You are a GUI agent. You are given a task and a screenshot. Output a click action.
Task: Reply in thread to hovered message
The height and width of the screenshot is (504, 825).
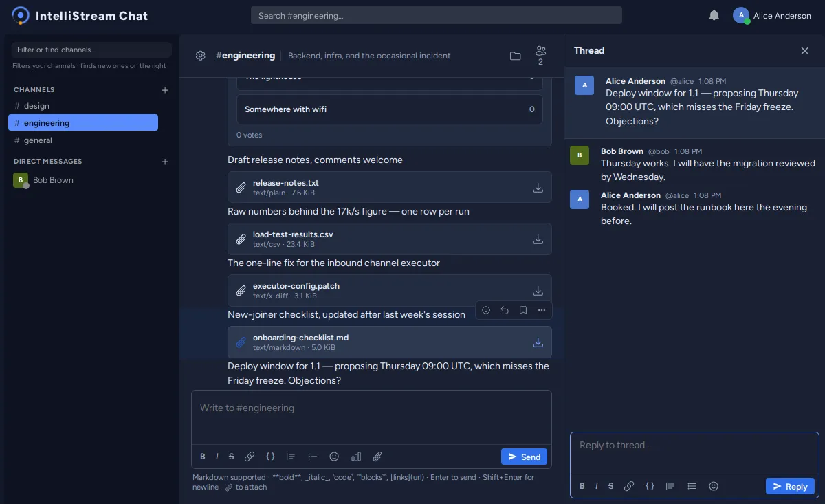coord(505,310)
